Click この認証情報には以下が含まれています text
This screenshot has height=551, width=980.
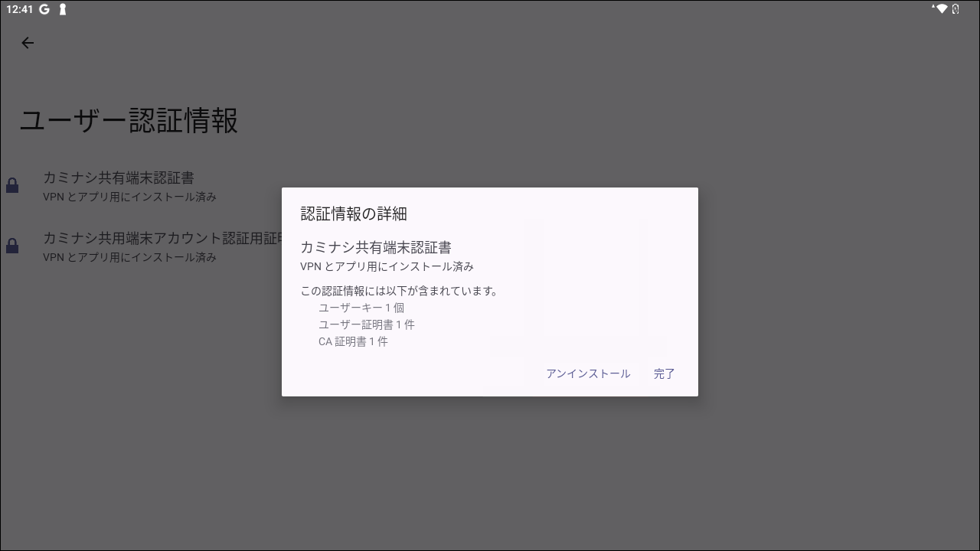tap(399, 291)
